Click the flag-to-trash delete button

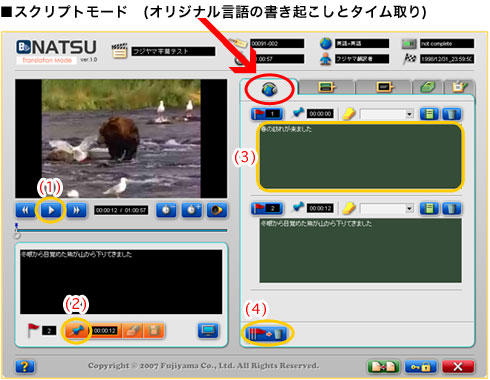[x=266, y=333]
